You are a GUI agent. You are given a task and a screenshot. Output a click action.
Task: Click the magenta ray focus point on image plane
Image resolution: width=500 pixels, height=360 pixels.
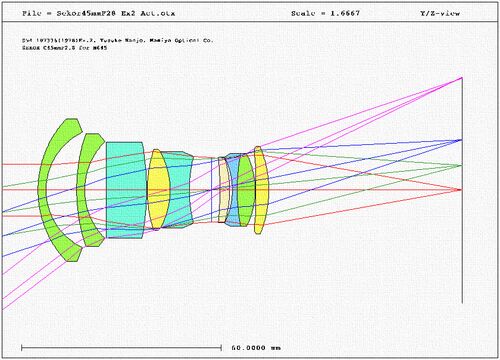pos(462,78)
